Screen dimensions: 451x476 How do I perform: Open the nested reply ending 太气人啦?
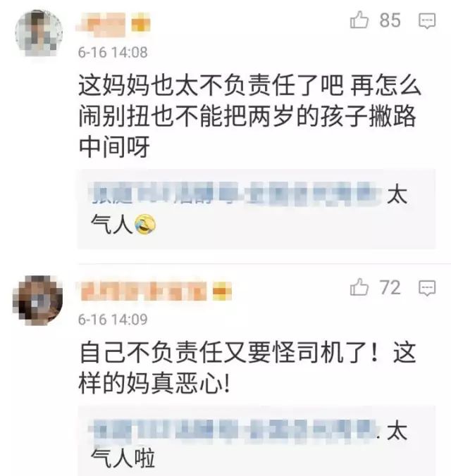tap(257, 441)
